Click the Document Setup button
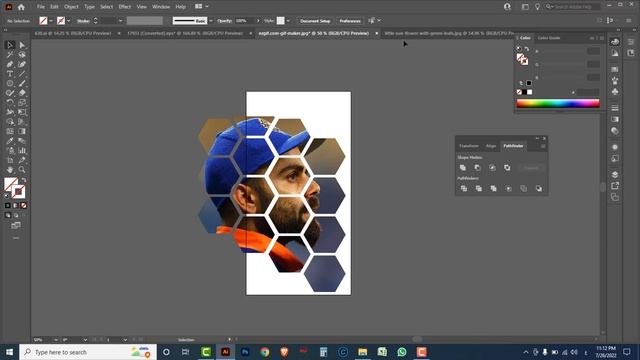The width and height of the screenshot is (640, 360). tap(315, 21)
